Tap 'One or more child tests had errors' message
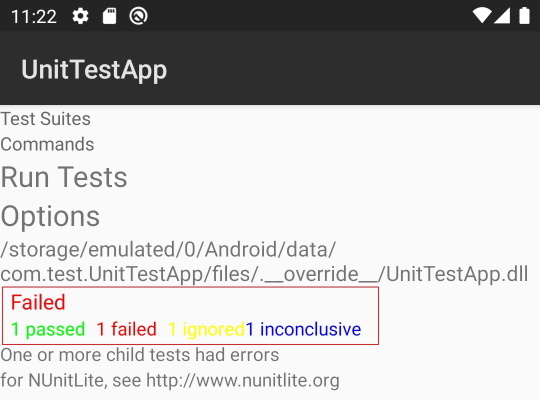This screenshot has height=400, width=540. pyautogui.click(x=139, y=355)
